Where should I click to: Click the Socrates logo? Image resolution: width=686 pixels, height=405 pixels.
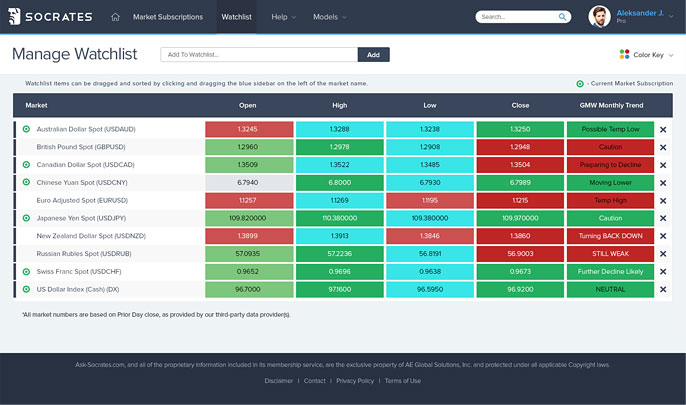click(x=50, y=17)
